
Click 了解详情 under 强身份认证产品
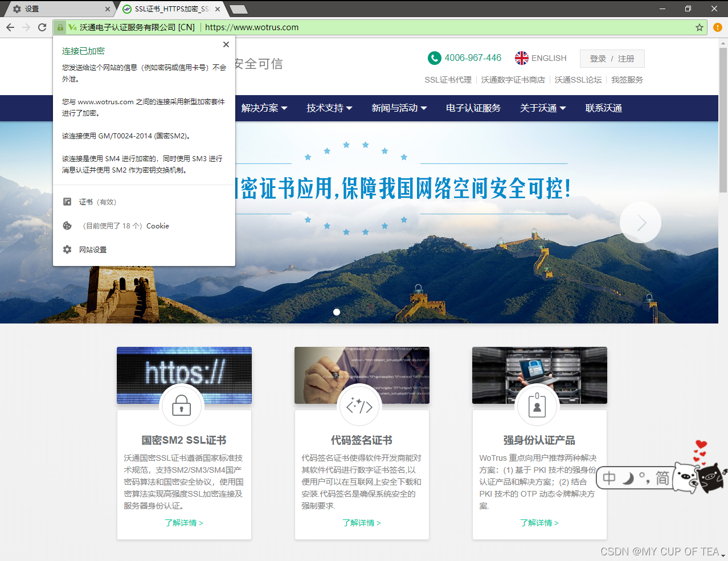[539, 523]
